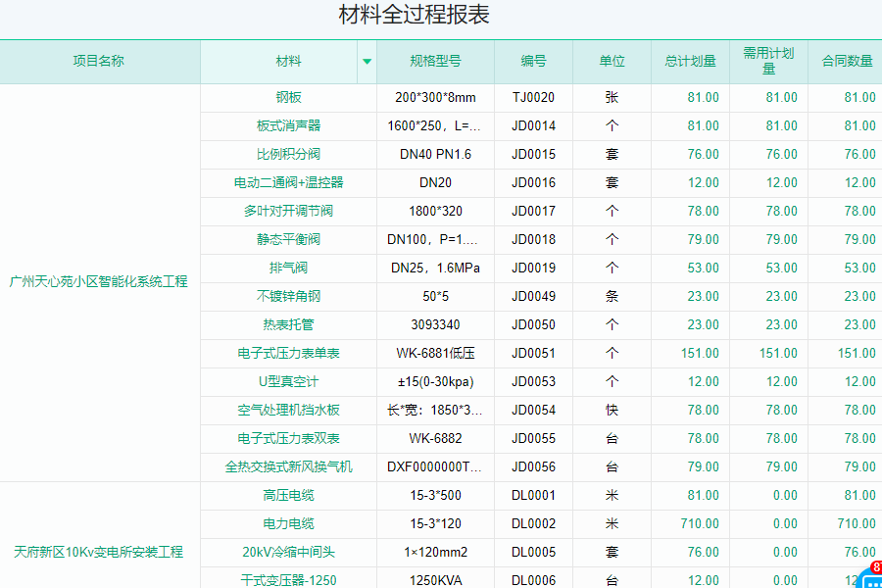The image size is (882, 588).
Task: Click the 需用计划量 column header
Action: point(768,61)
